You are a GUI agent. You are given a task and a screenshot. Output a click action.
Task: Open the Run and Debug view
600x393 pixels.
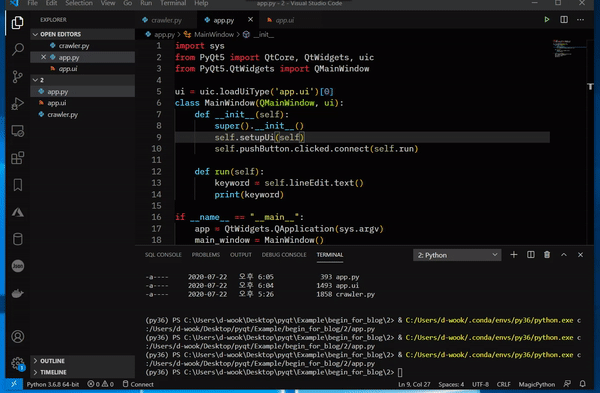18,104
